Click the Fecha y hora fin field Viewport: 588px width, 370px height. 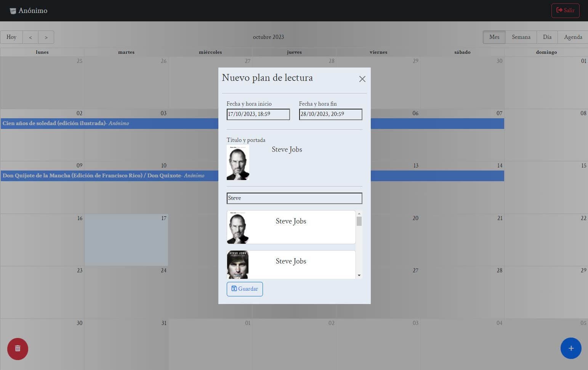click(x=330, y=114)
